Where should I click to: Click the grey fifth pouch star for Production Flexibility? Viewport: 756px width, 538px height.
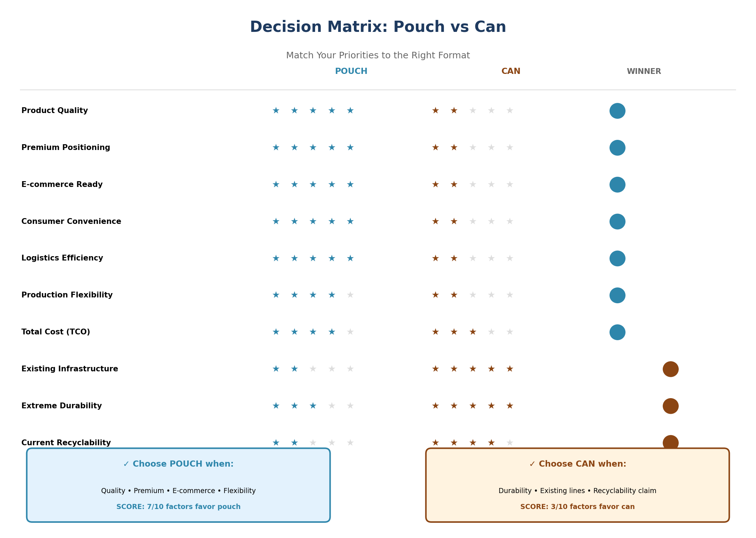pyautogui.click(x=350, y=295)
